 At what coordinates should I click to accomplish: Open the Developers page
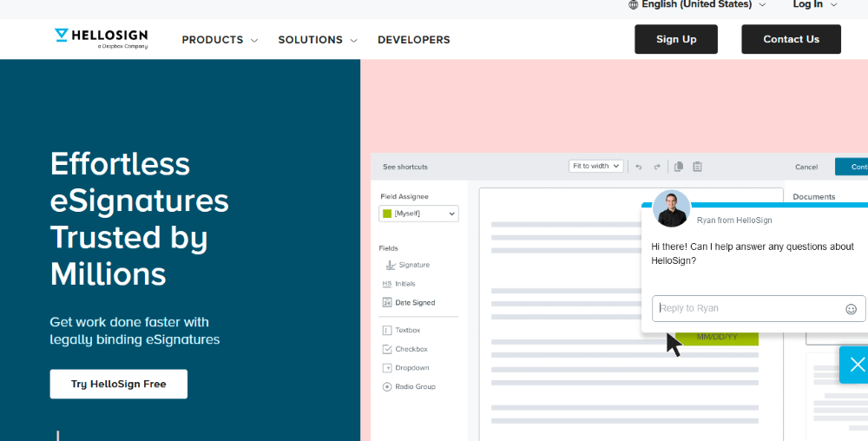413,40
